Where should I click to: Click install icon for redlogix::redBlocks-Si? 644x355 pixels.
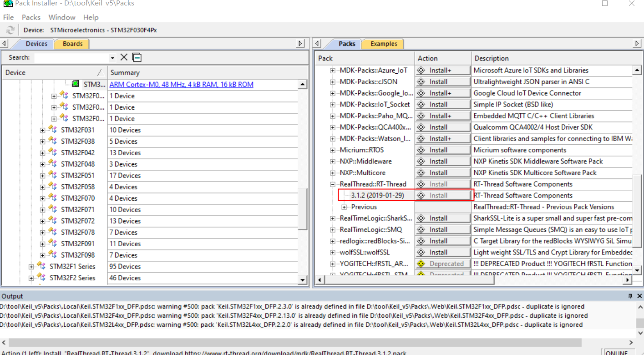[421, 241]
